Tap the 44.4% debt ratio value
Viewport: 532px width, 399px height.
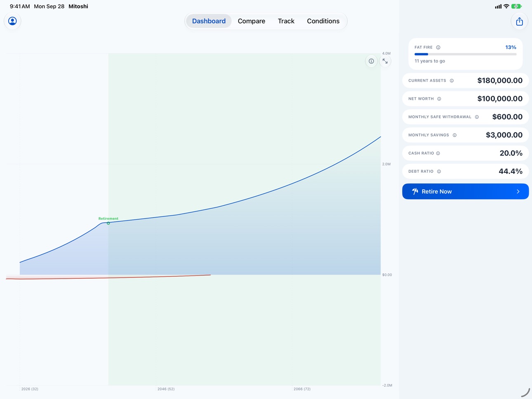tap(511, 171)
